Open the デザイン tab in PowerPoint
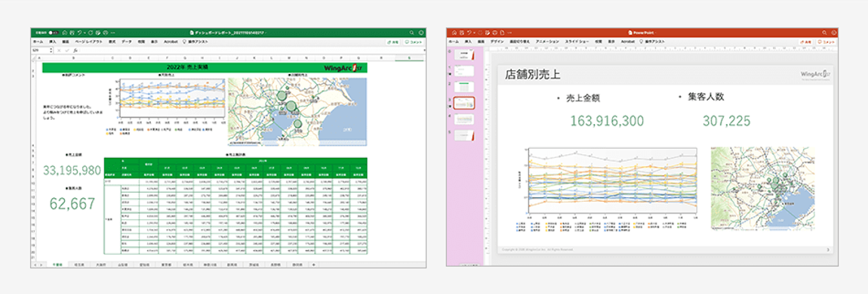The image size is (868, 294). coord(497,42)
